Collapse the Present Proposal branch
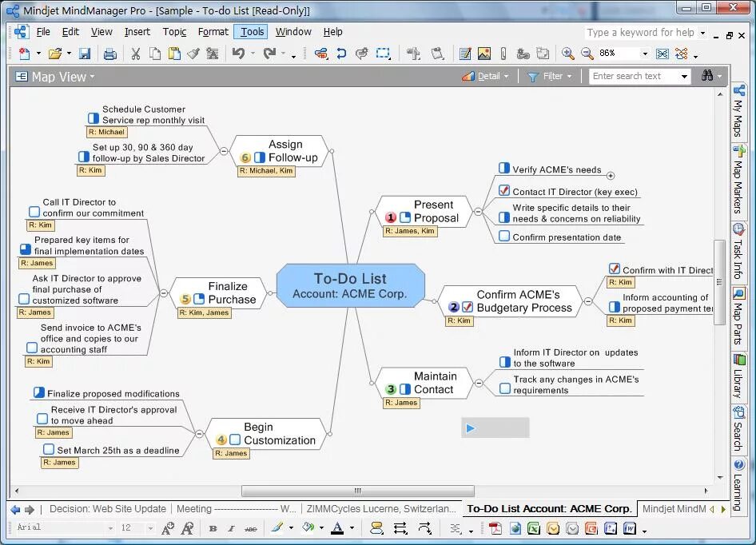 (478, 211)
